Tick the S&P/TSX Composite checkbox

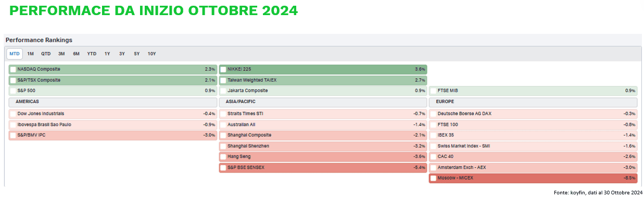pos(13,80)
